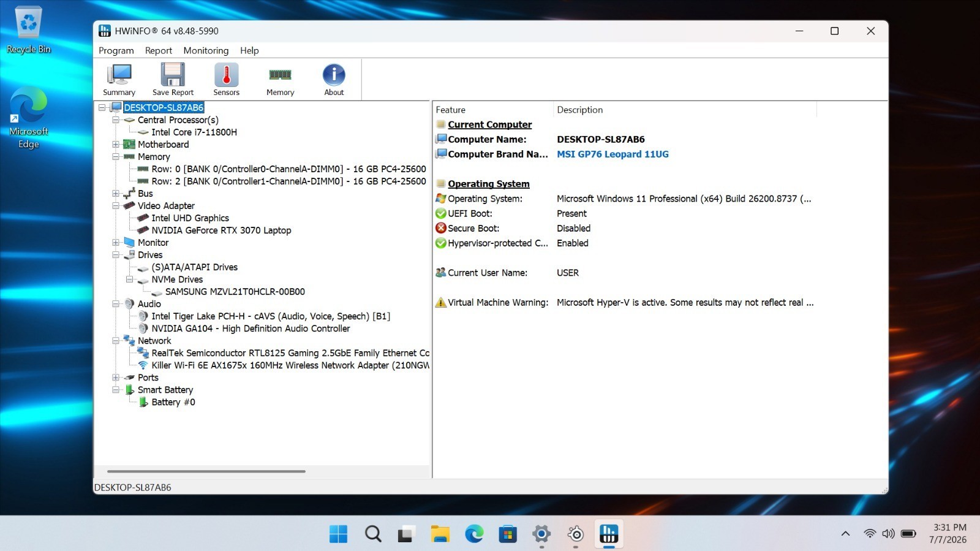Click the Save Report floppy icon
Viewport: 980px width, 551px height.
pyautogui.click(x=173, y=80)
